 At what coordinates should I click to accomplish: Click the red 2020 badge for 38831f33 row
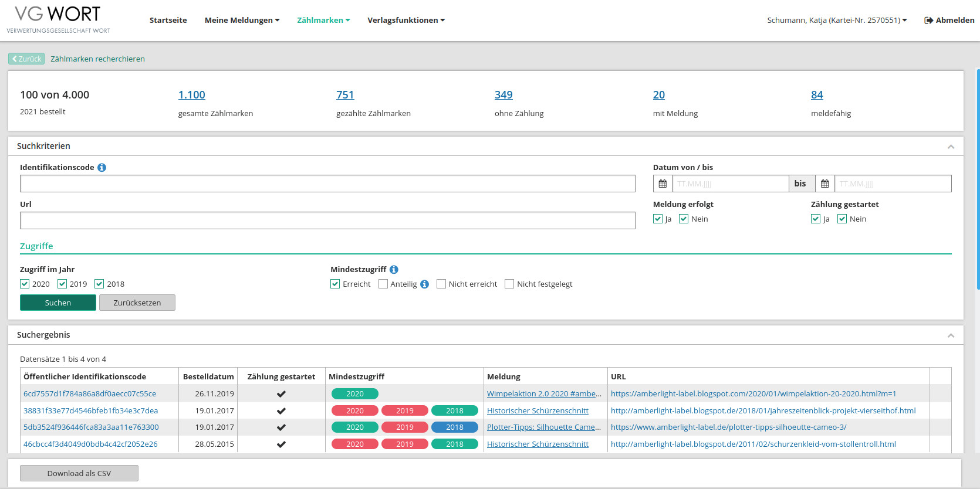pos(355,410)
